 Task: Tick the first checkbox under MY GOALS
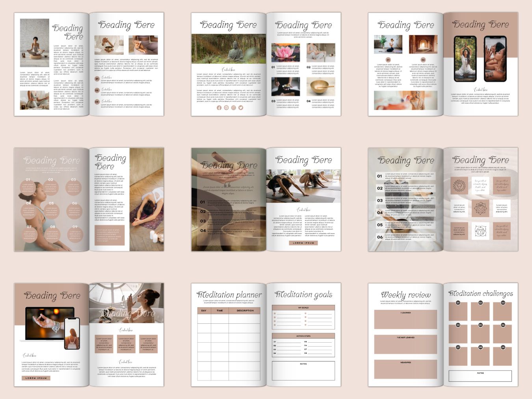pyautogui.click(x=275, y=314)
